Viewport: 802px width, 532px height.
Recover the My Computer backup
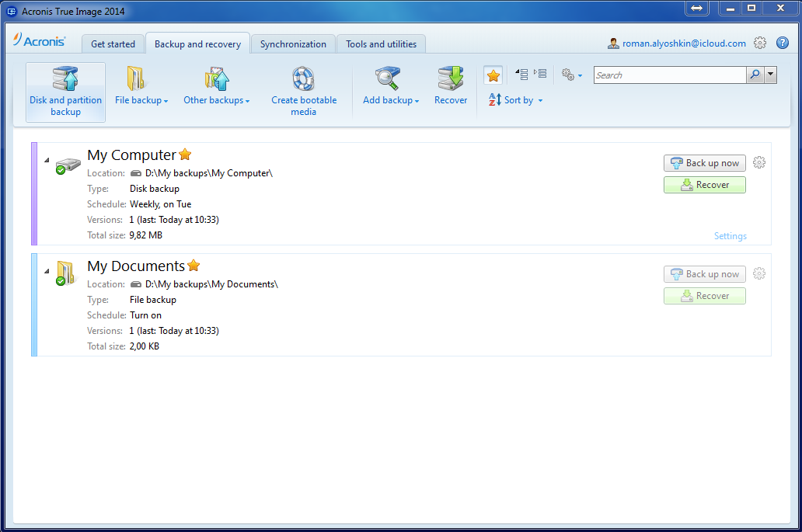pos(704,185)
